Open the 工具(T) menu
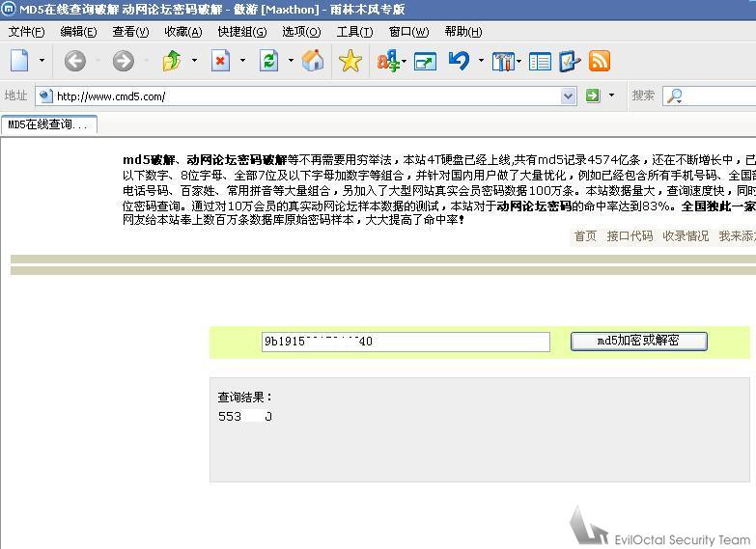The height and width of the screenshot is (549, 756). [354, 31]
